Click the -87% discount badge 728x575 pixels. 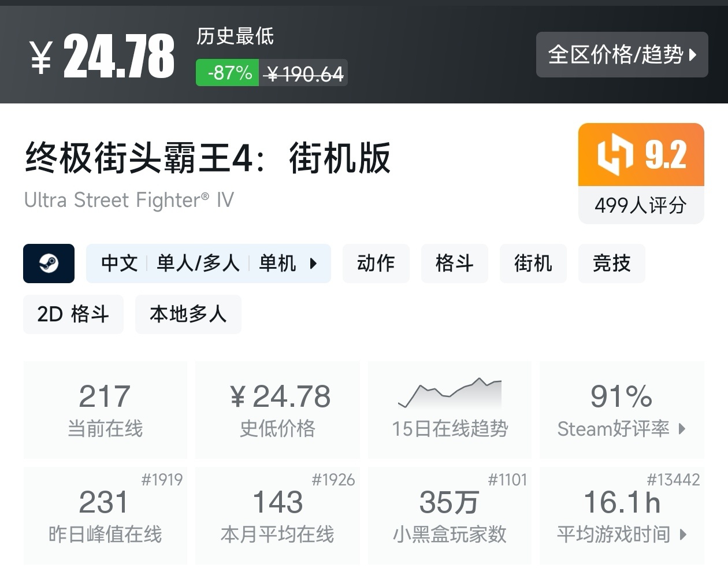pos(227,73)
